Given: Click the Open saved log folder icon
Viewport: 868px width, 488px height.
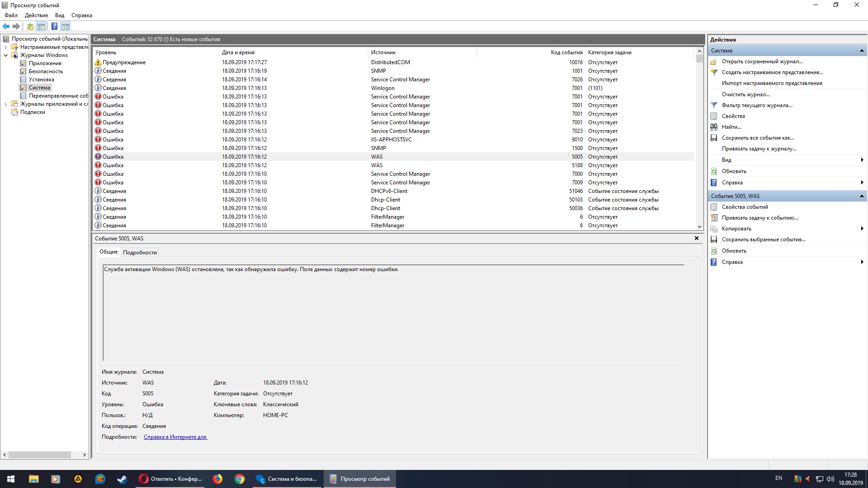Looking at the screenshot, I should 714,62.
